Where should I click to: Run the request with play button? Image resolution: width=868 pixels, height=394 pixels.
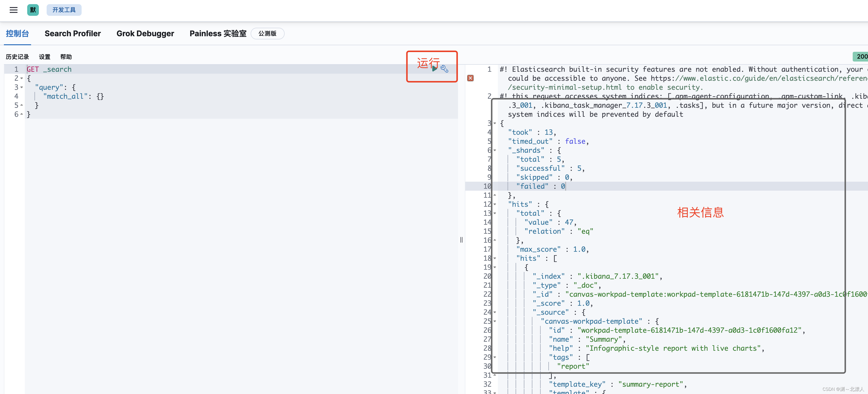pyautogui.click(x=435, y=69)
